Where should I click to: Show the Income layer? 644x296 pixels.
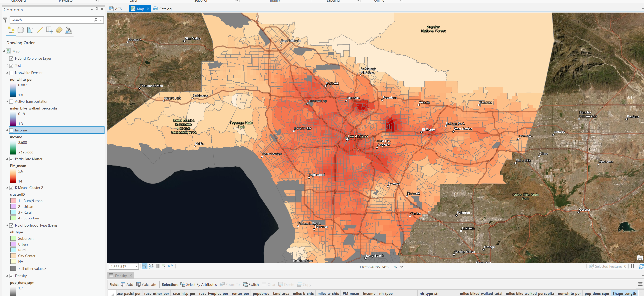pyautogui.click(x=12, y=130)
